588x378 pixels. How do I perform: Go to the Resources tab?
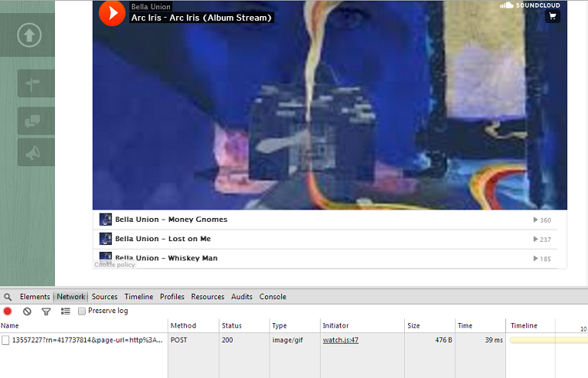[208, 297]
